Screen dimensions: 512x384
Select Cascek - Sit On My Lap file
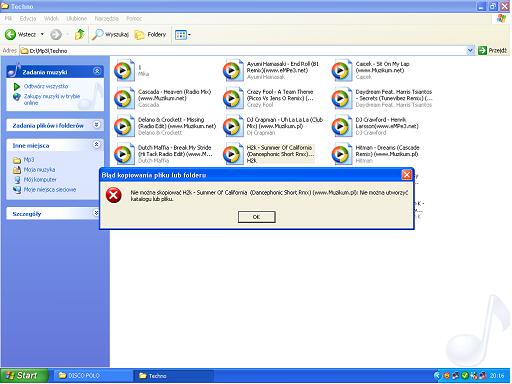pos(371,70)
